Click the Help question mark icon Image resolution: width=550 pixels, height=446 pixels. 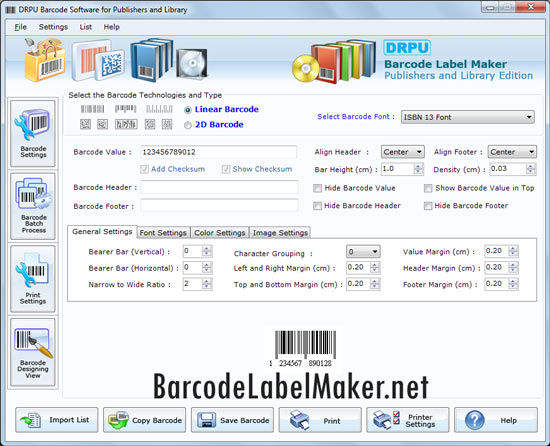coord(475,420)
